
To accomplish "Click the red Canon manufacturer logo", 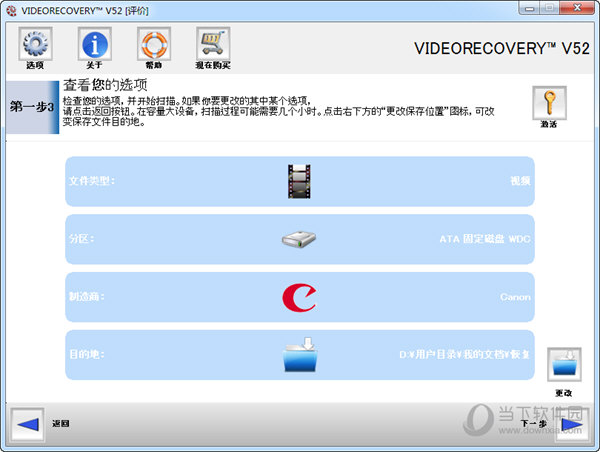I will pos(299,297).
